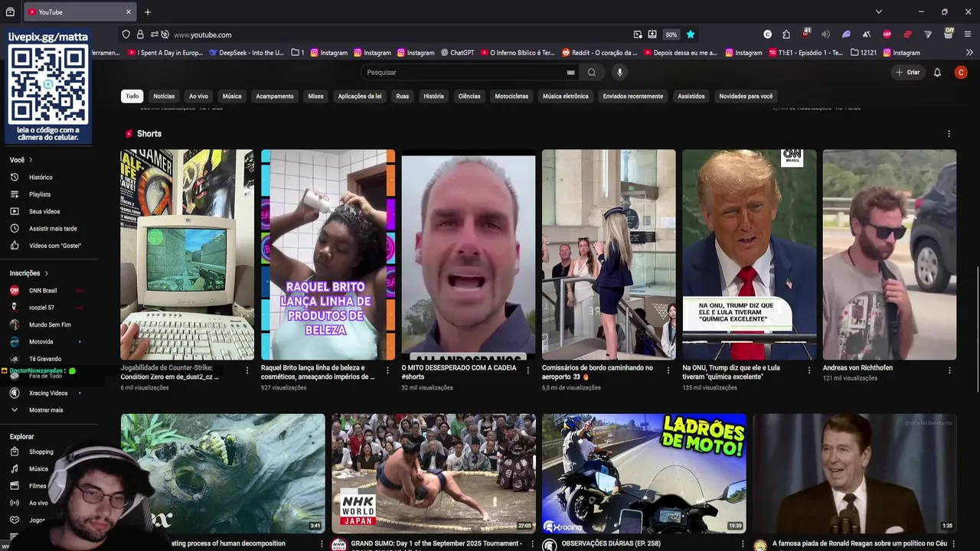
Task: Open options for Raquel Brito short
Action: pyautogui.click(x=387, y=370)
